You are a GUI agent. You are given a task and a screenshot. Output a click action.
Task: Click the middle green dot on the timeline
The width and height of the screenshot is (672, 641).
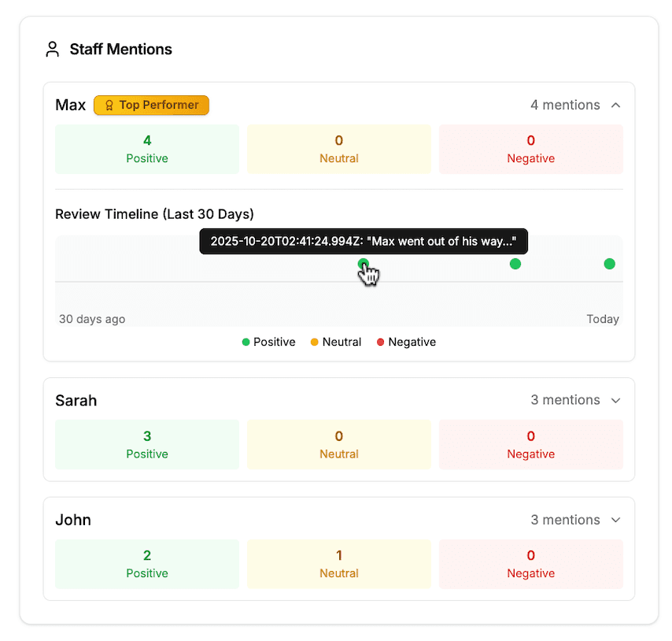point(515,264)
